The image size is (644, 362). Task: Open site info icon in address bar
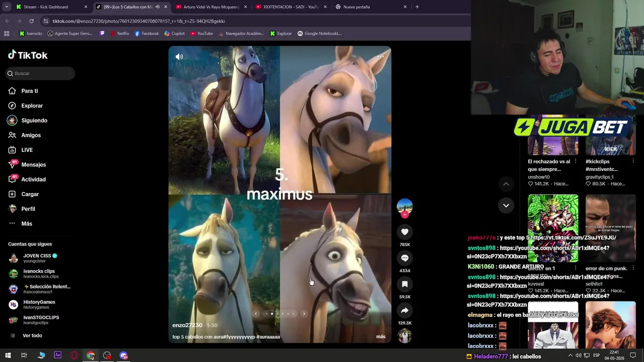click(x=46, y=21)
